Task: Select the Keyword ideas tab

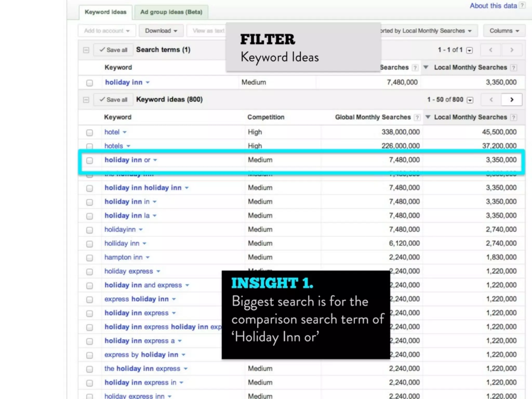Action: 105,12
